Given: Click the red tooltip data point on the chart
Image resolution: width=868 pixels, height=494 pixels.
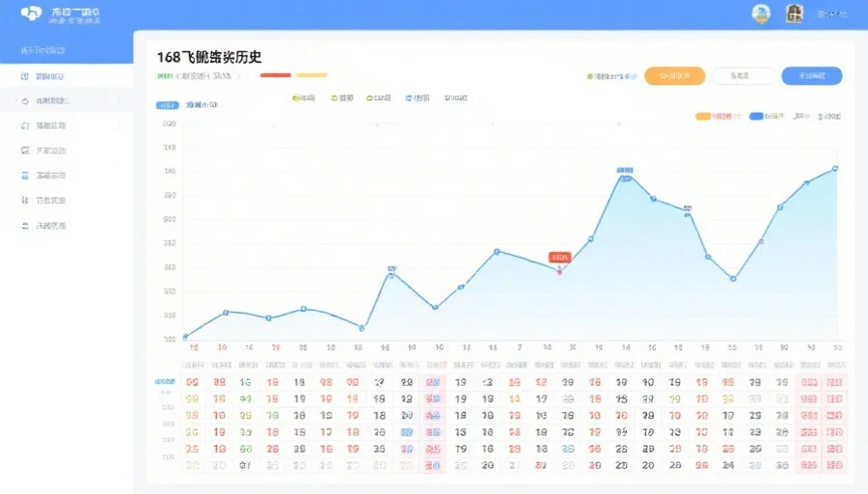Looking at the screenshot, I should click(x=559, y=271).
